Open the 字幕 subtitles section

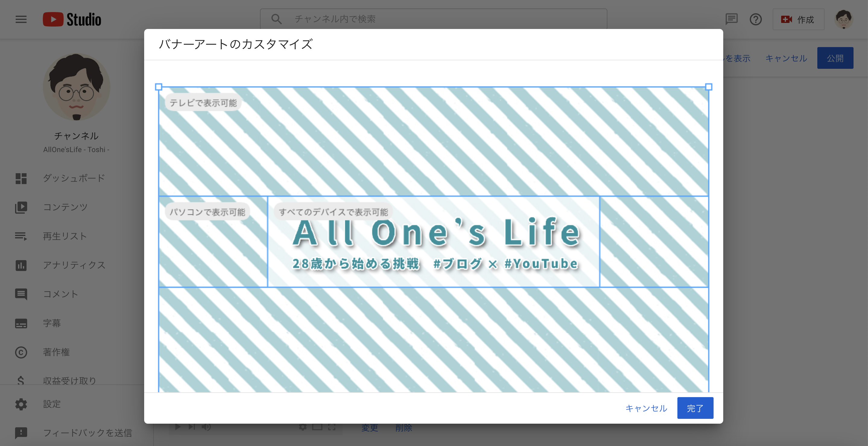pos(52,323)
